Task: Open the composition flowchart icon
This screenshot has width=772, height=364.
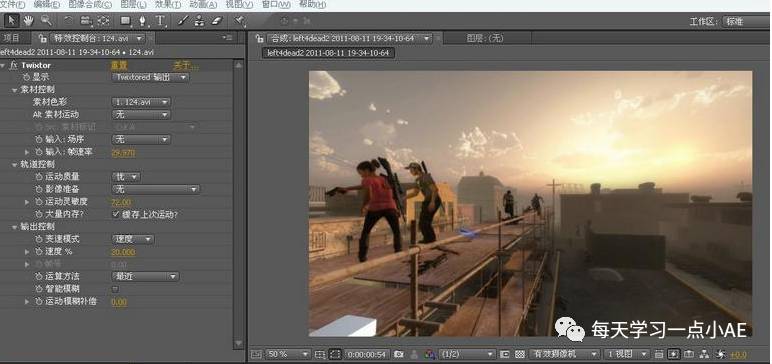Action: (x=704, y=354)
